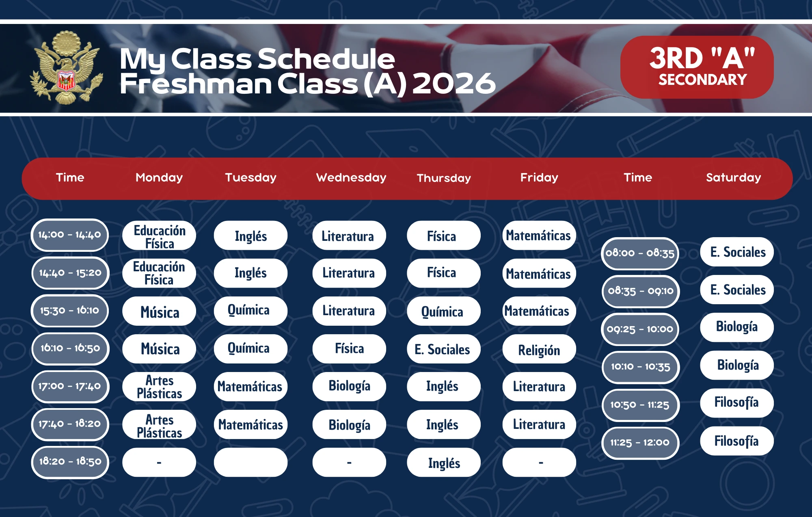Screen dimensions: 812x517
Task: Click the Religión cell on Friday
Action: (x=539, y=349)
